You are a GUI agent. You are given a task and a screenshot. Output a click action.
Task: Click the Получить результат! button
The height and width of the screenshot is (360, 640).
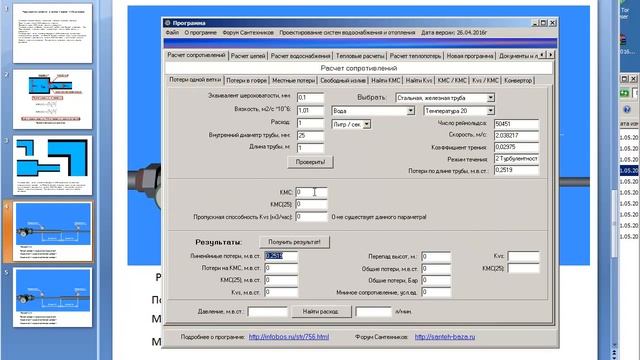294,242
